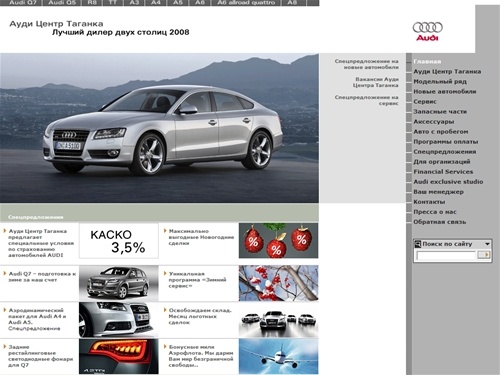Open the A8 model tab
The height and width of the screenshot is (375, 500).
pos(292,3)
